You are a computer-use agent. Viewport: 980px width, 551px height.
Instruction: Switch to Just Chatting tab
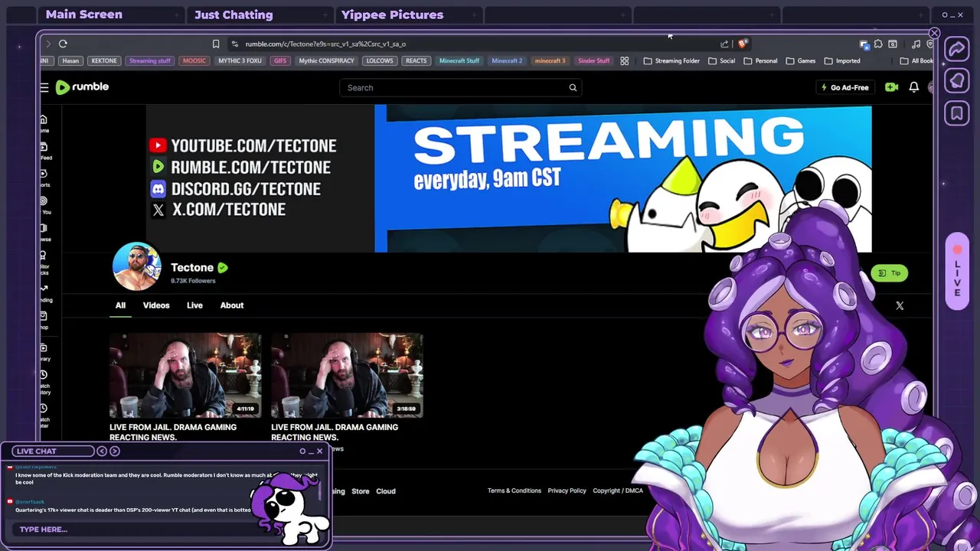click(234, 15)
